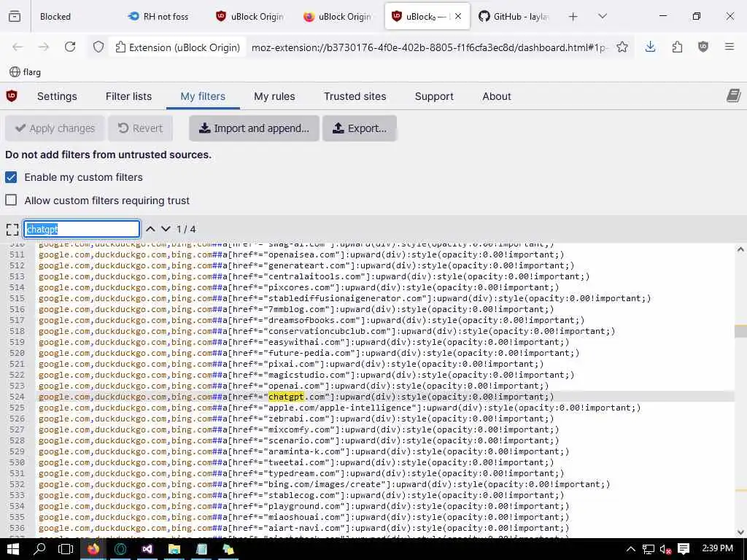Close the current uBlock dashboard tab
This screenshot has height=560, width=747.
458,17
